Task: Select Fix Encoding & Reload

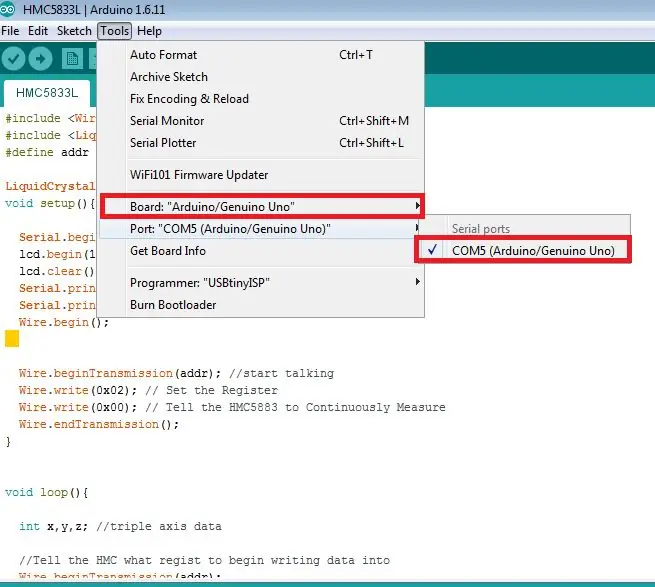Action: point(261,99)
